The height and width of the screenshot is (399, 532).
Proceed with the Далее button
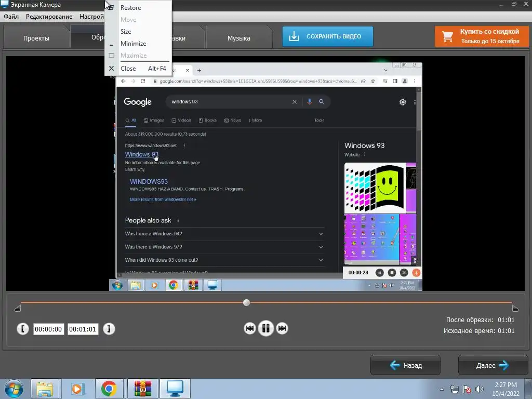493,365
